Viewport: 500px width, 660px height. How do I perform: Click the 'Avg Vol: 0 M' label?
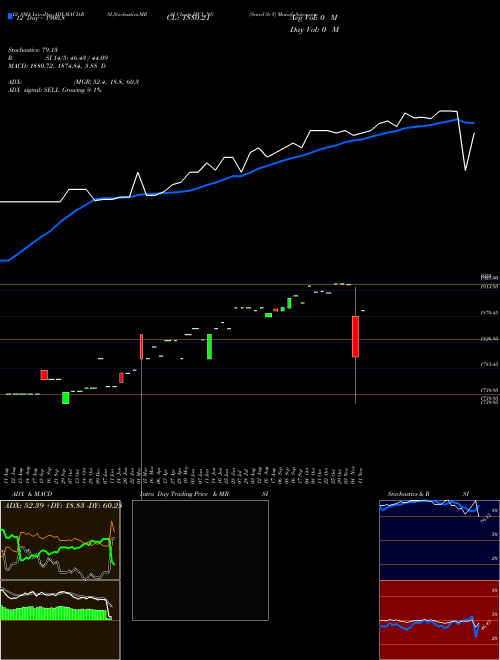click(314, 18)
